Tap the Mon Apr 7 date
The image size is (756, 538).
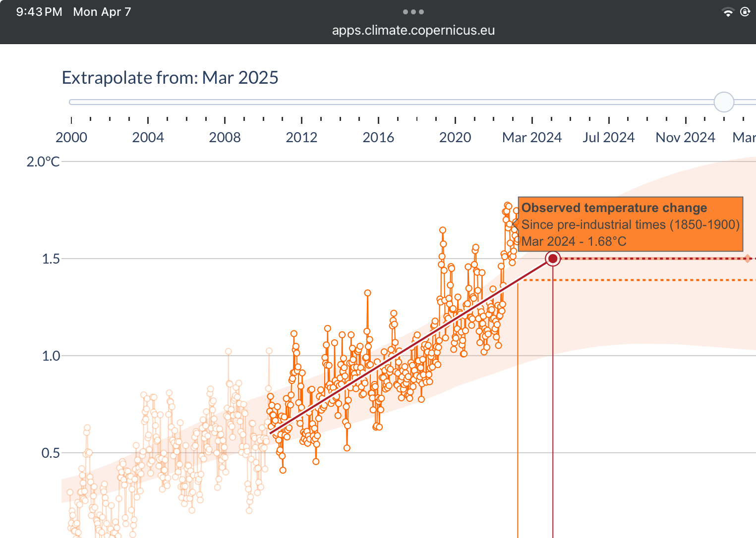pyautogui.click(x=102, y=12)
